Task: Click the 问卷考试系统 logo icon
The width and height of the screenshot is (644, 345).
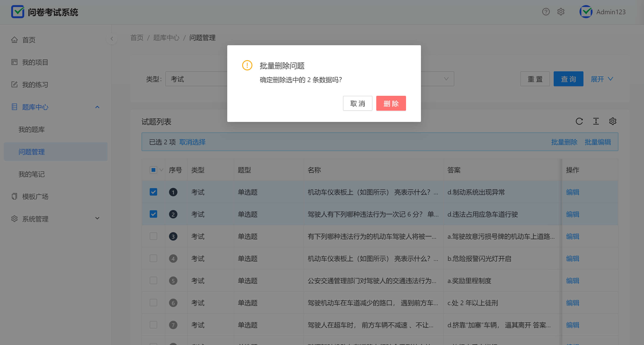Action: [x=17, y=12]
